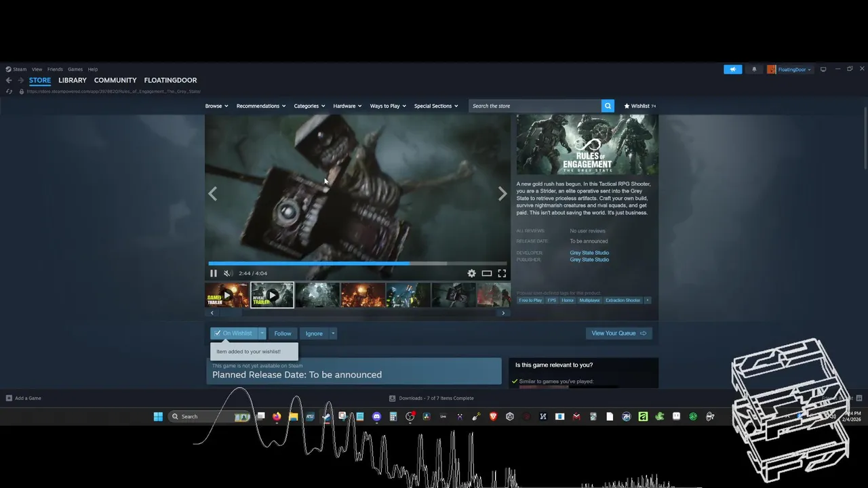Viewport: 868px width, 488px height.
Task: Seek on the trailer progress bar
Action: (x=357, y=263)
